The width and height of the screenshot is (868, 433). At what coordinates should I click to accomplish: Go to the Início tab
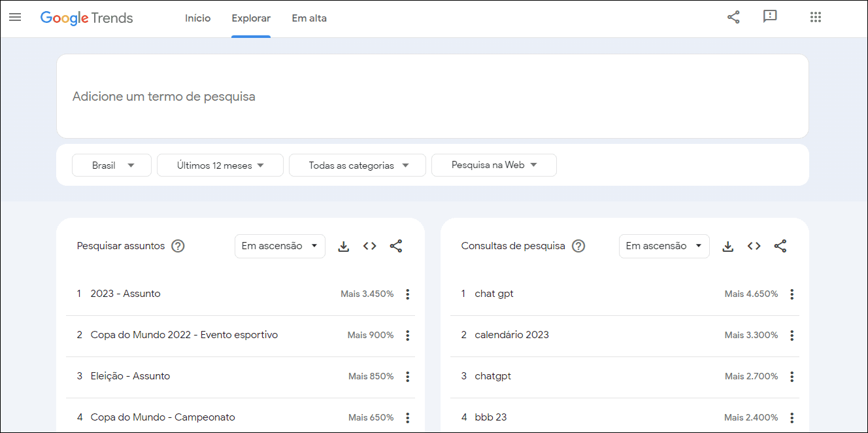197,18
